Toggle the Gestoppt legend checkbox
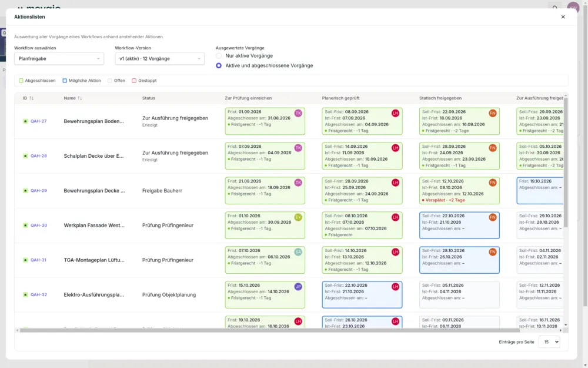 (134, 80)
